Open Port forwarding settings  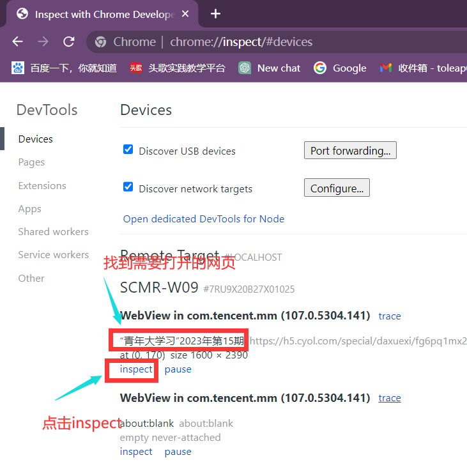(350, 150)
